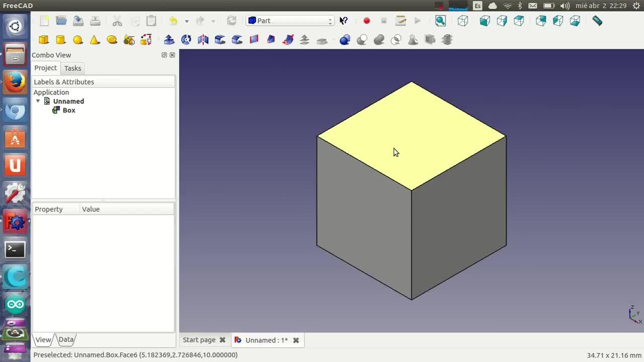Image resolution: width=644 pixels, height=362 pixels.
Task: Toggle floating of the Combo View panel
Action: tap(164, 55)
